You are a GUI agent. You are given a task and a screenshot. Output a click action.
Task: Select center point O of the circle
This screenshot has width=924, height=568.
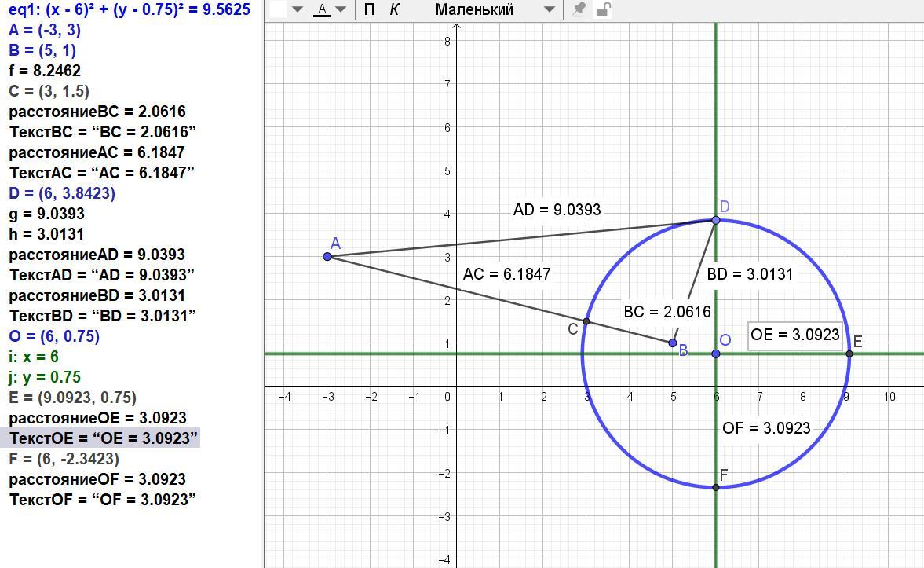[x=716, y=354]
